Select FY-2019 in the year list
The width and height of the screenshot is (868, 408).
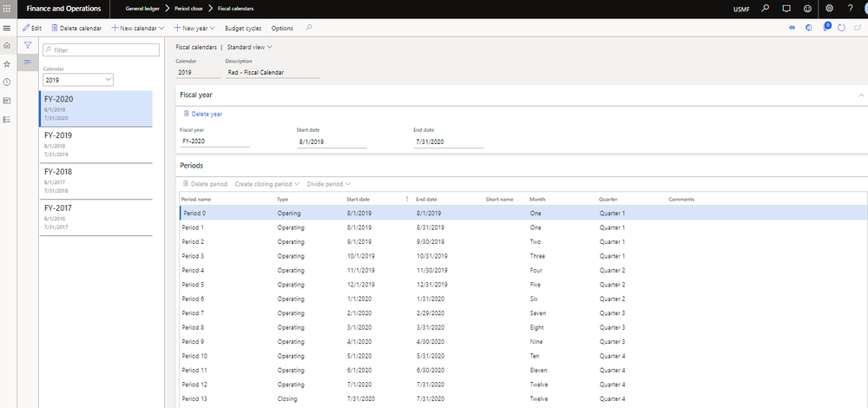pyautogui.click(x=95, y=144)
